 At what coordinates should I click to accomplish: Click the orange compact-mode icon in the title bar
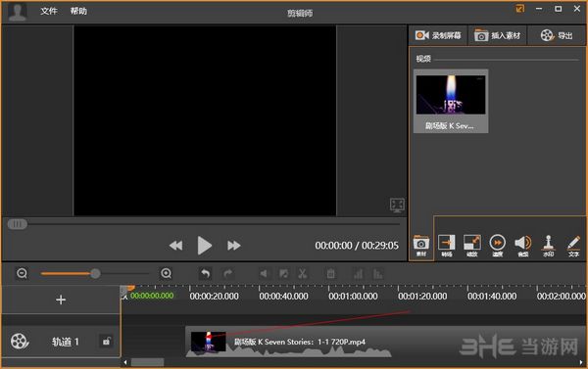(519, 9)
